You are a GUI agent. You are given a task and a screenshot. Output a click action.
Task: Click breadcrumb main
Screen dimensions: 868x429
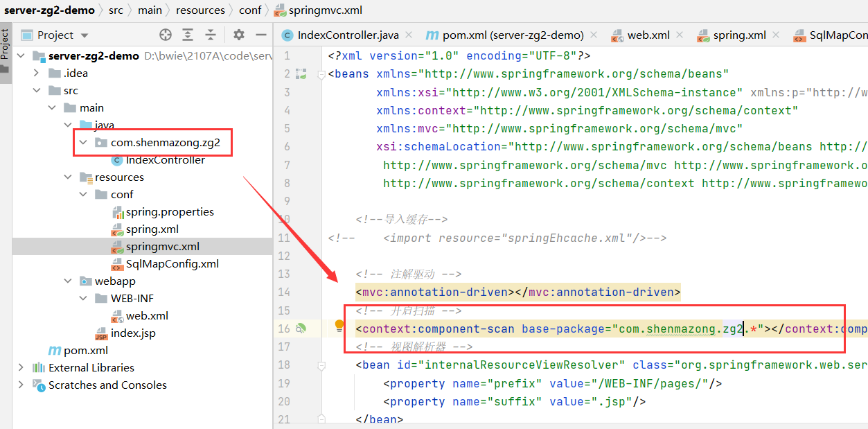click(150, 10)
